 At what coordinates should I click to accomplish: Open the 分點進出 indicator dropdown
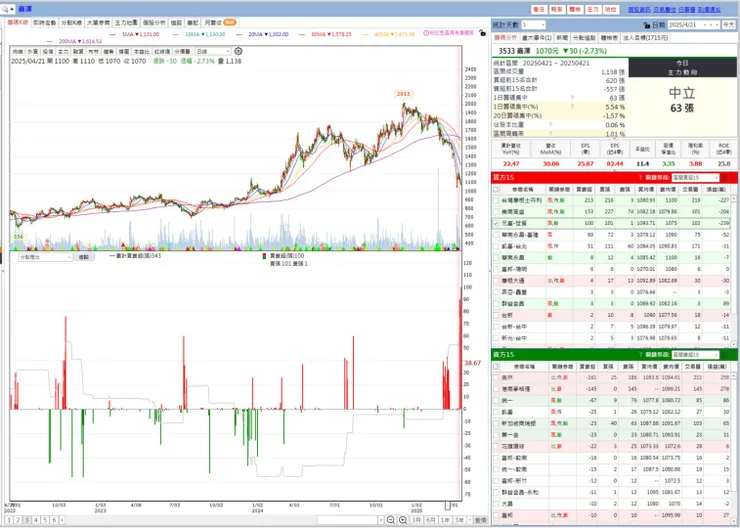click(x=45, y=257)
